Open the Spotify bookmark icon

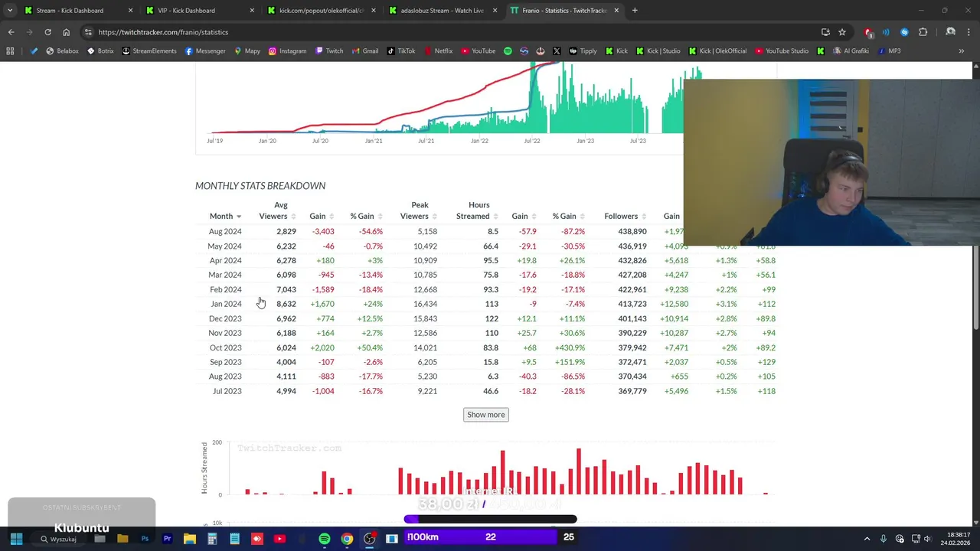click(x=508, y=51)
